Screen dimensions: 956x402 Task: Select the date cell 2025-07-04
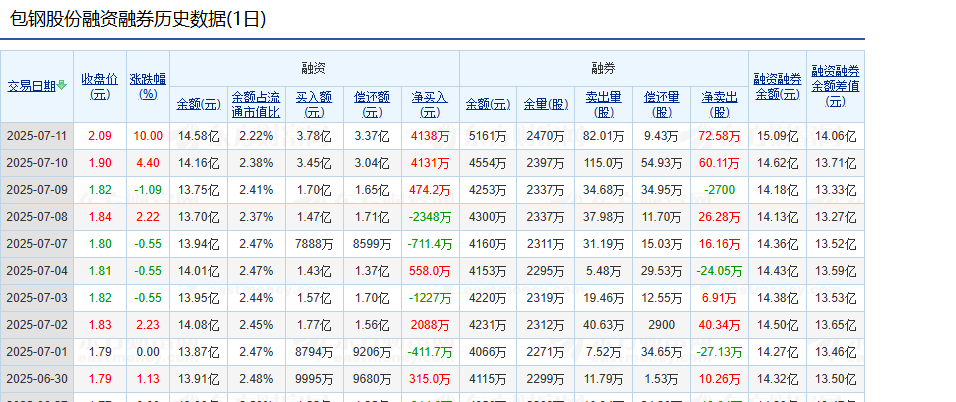click(37, 271)
